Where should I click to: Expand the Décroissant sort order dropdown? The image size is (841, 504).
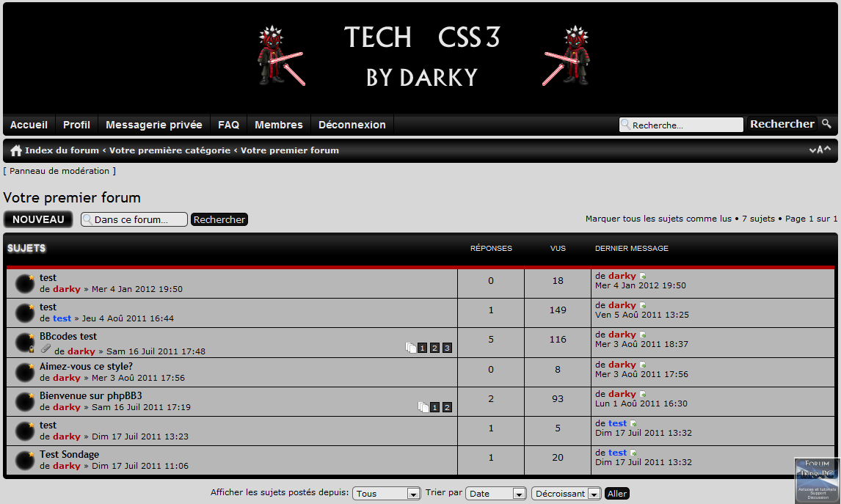click(566, 494)
